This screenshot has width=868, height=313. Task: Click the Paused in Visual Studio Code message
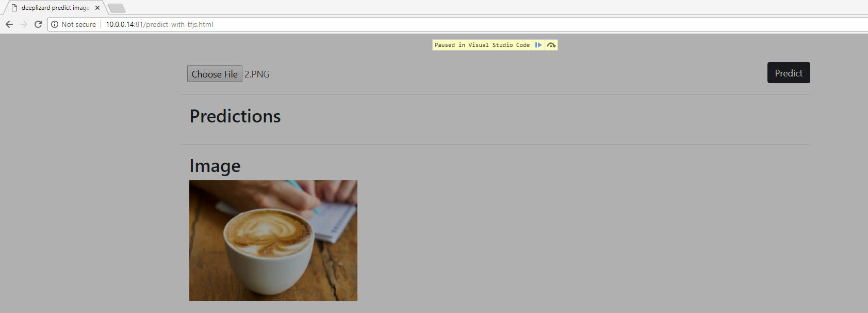click(482, 45)
